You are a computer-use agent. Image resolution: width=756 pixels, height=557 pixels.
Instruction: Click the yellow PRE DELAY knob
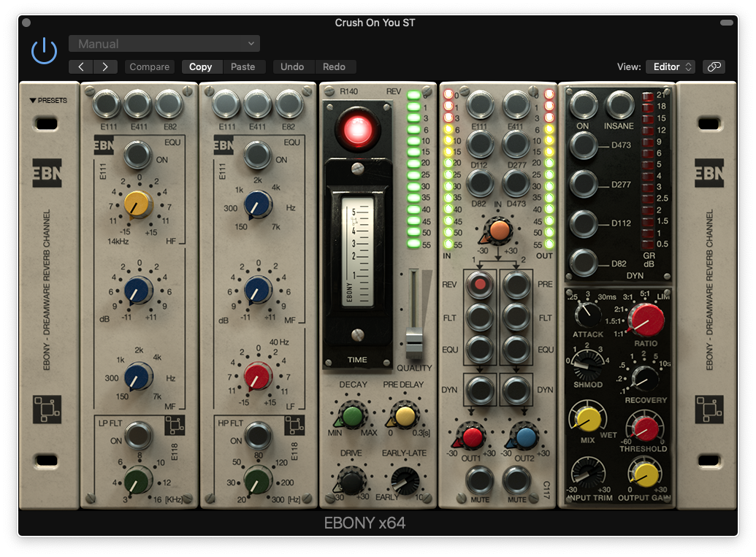pos(405,416)
